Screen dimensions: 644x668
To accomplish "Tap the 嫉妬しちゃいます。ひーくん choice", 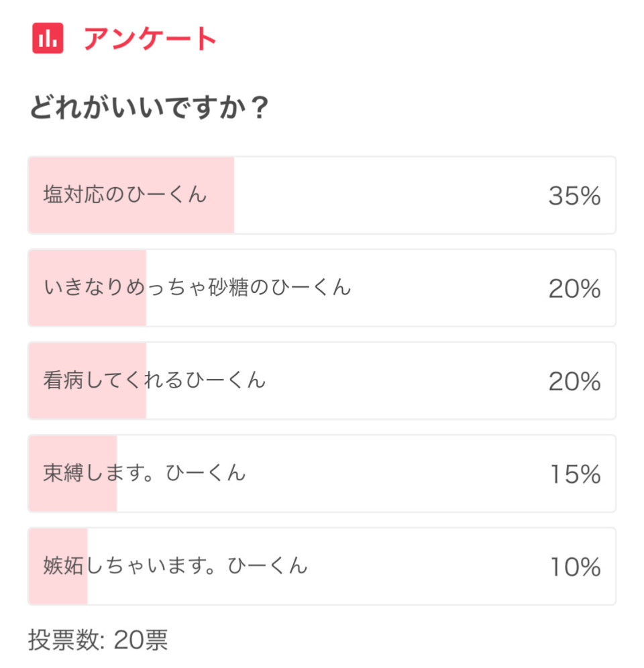I will pyautogui.click(x=175, y=565).
